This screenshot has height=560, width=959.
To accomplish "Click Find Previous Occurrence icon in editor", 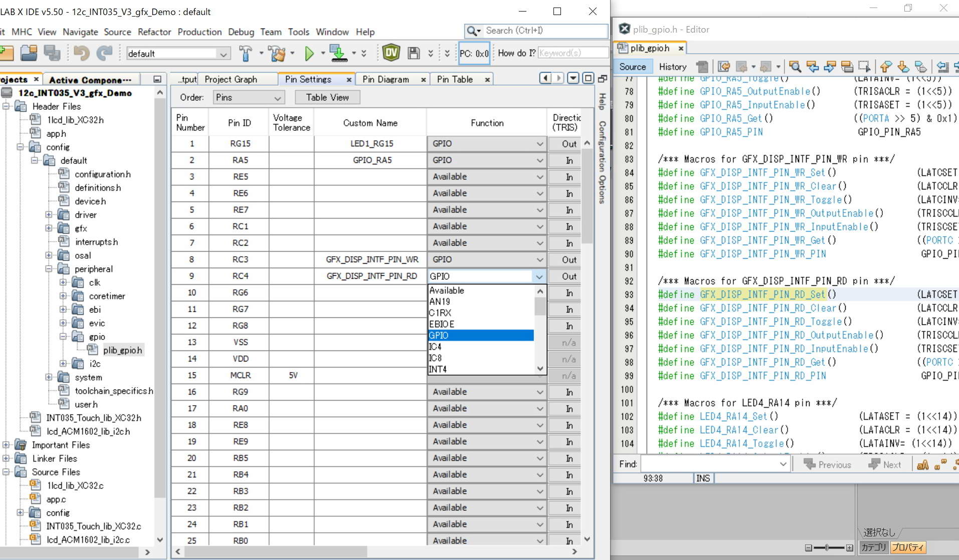I will 813,66.
